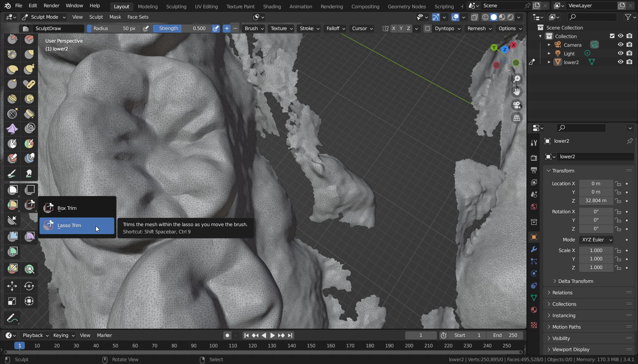Image resolution: width=638 pixels, height=364 pixels.
Task: Click the brush Strength slider
Action: pyautogui.click(x=182, y=28)
